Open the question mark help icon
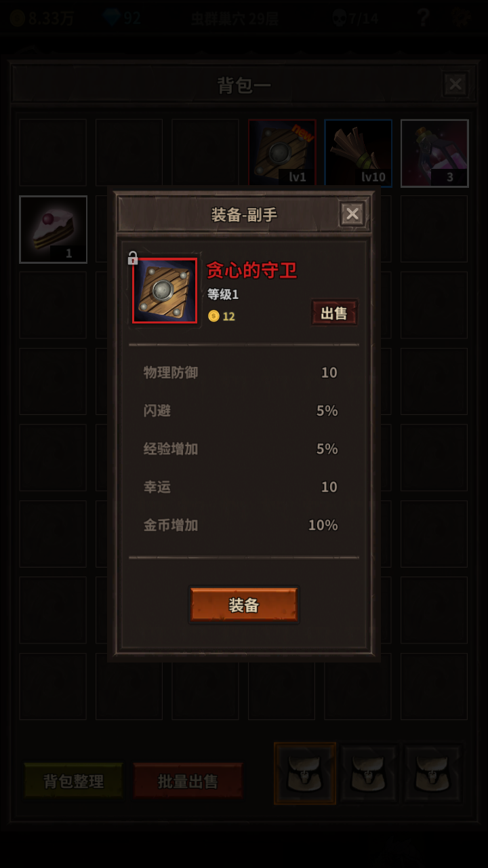The image size is (488, 868). (423, 18)
